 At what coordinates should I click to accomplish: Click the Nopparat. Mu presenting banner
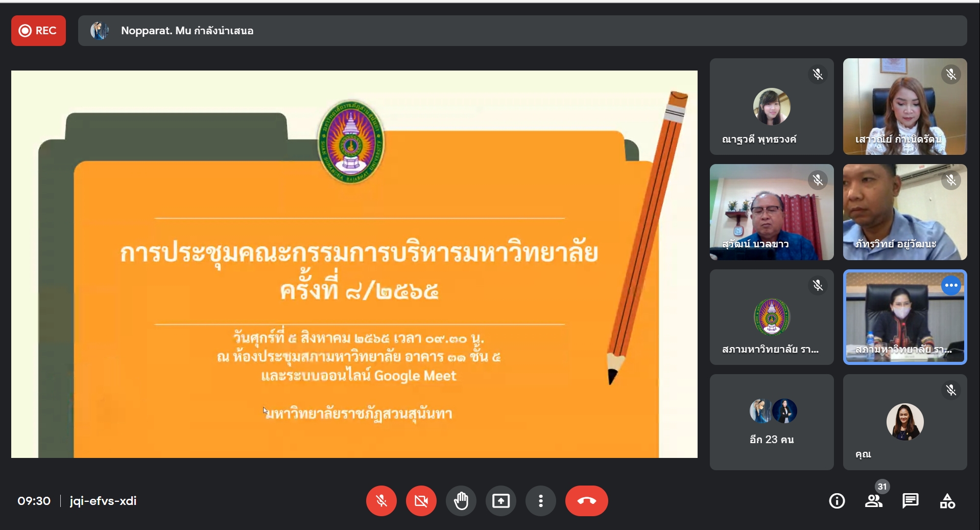coord(521,31)
